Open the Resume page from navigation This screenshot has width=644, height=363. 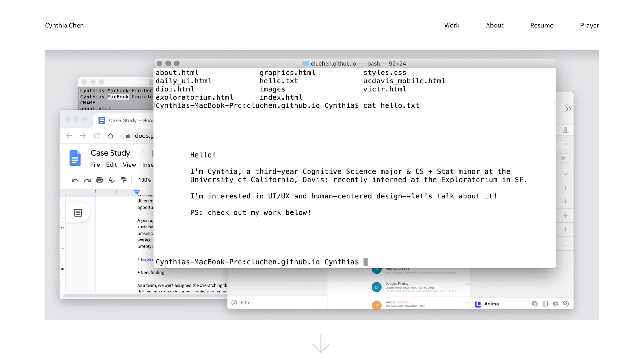(x=541, y=26)
